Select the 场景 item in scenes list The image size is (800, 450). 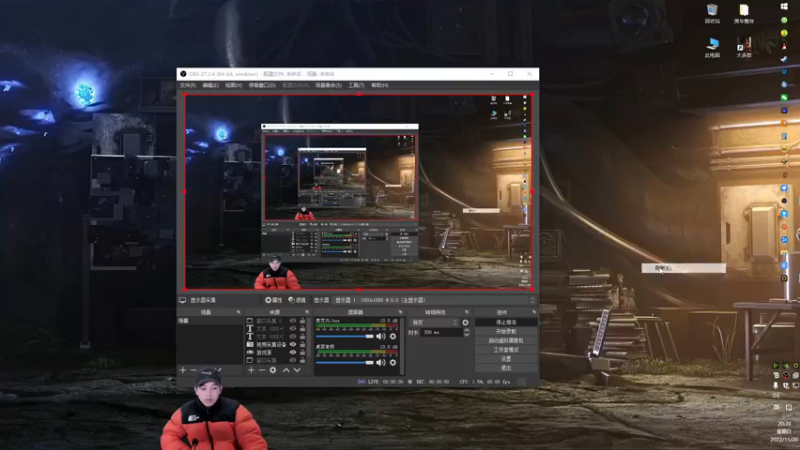[x=210, y=321]
